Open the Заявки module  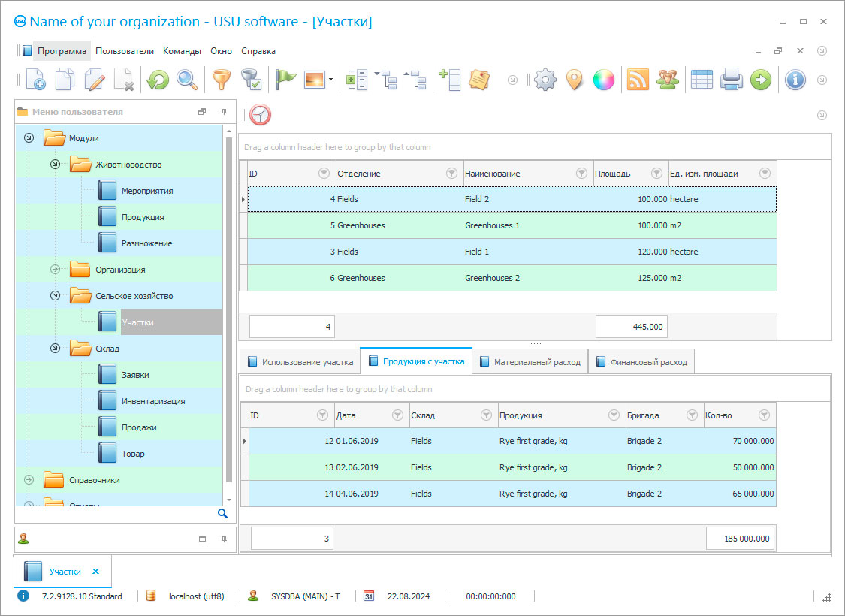[x=135, y=375]
